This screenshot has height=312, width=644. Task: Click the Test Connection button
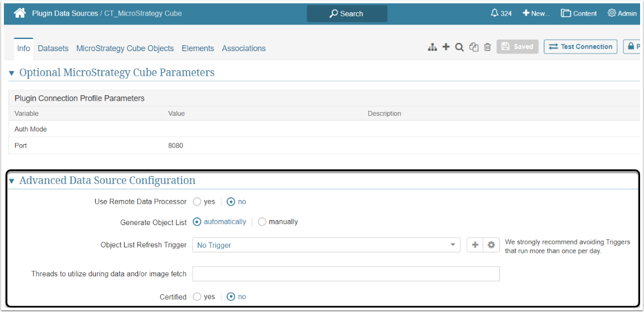[581, 47]
